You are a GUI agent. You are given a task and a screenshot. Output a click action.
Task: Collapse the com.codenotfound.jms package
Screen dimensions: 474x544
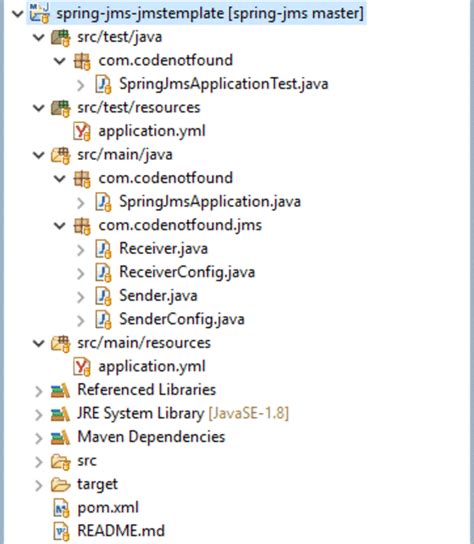click(60, 226)
